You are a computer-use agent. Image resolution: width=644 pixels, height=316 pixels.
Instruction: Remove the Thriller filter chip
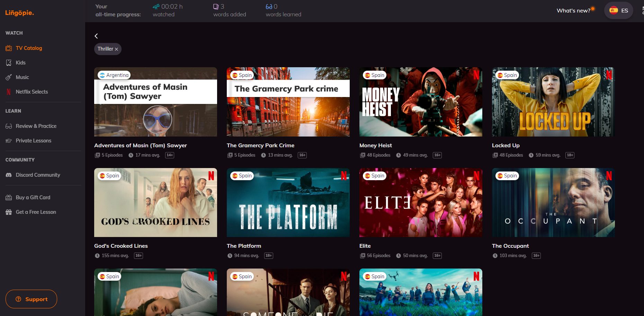click(x=117, y=49)
